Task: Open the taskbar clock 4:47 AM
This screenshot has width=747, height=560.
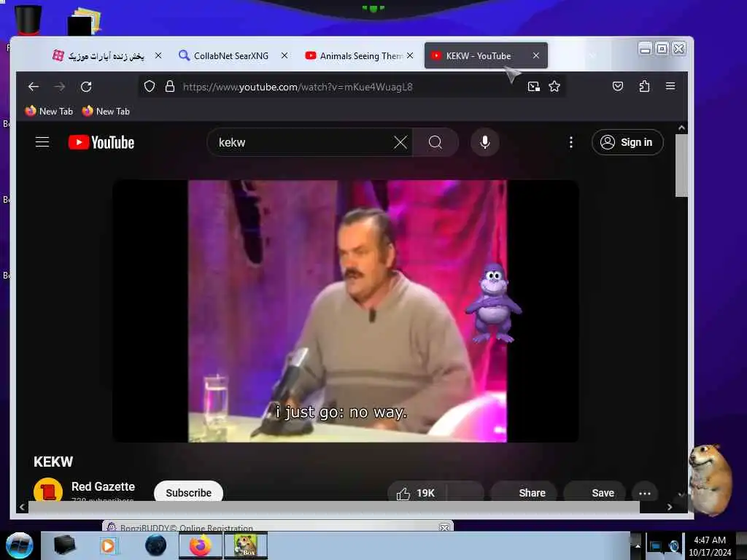Action: tap(710, 545)
